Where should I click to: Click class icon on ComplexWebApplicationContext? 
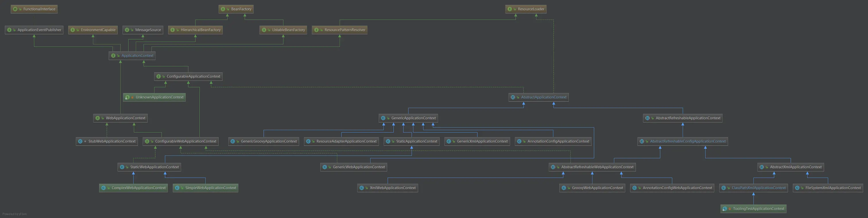pos(103,188)
